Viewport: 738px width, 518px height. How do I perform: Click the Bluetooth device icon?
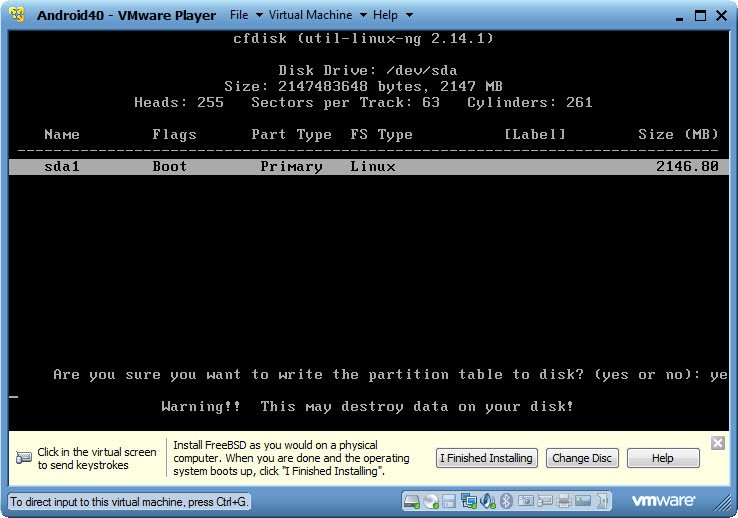(506, 502)
